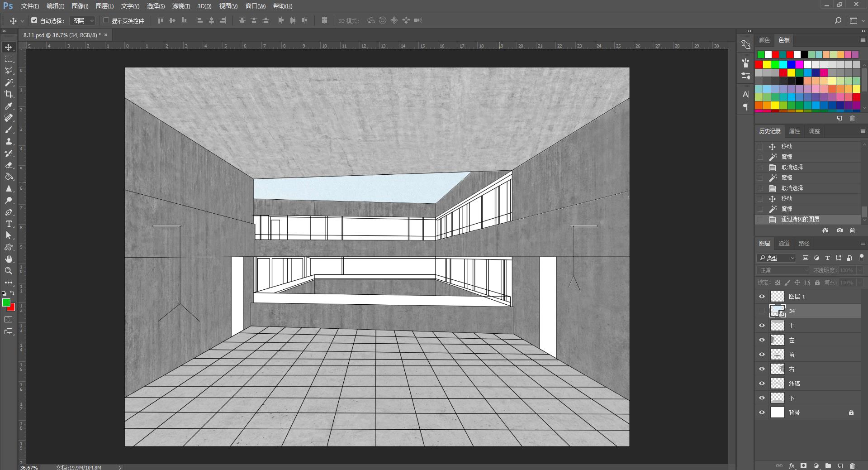Open the History panel flyout menu
This screenshot has width=868, height=470.
862,131
